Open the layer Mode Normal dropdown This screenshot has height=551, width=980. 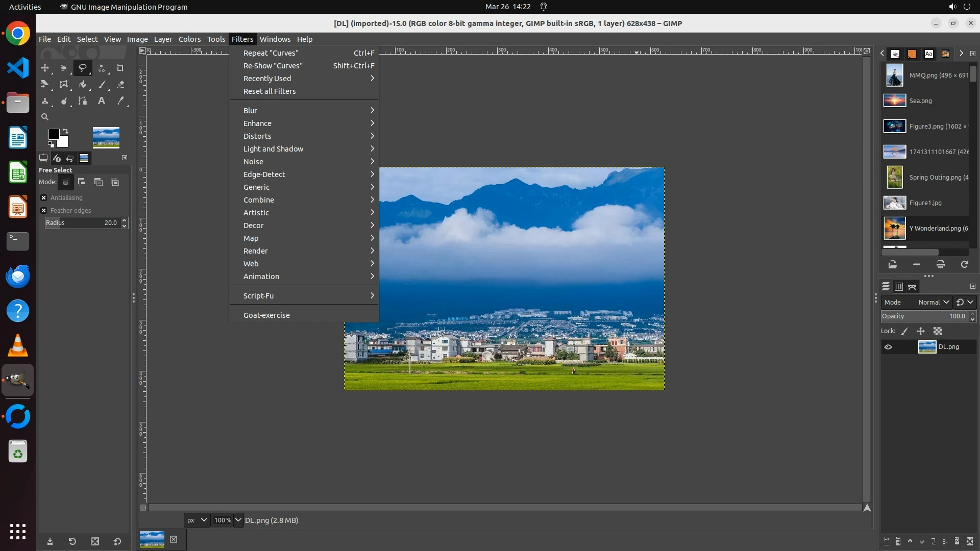click(933, 302)
